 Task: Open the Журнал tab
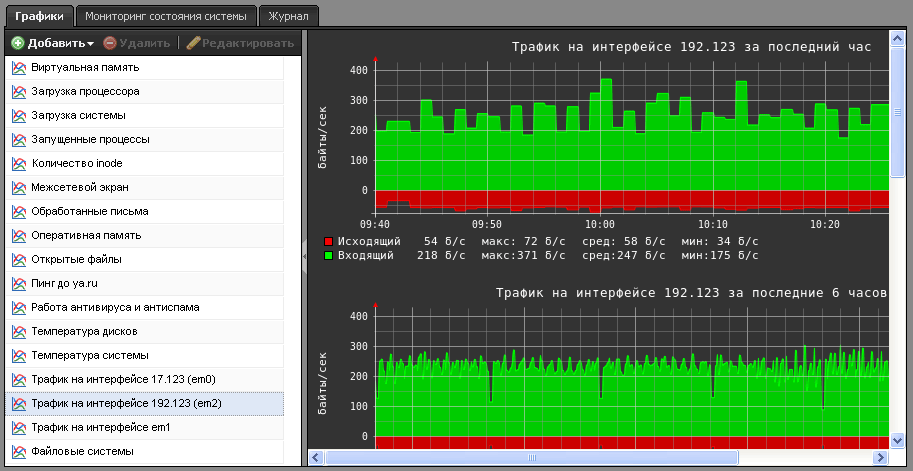coord(290,16)
